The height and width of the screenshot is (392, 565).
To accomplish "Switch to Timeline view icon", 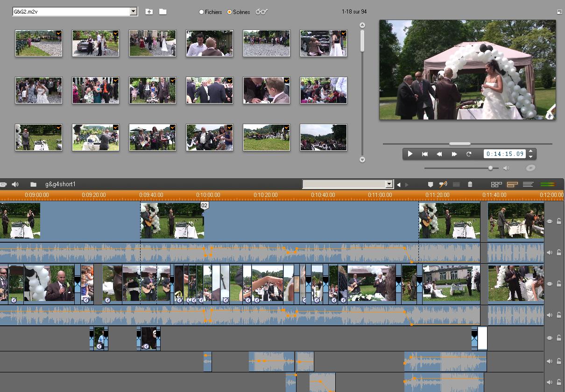I will pos(512,184).
